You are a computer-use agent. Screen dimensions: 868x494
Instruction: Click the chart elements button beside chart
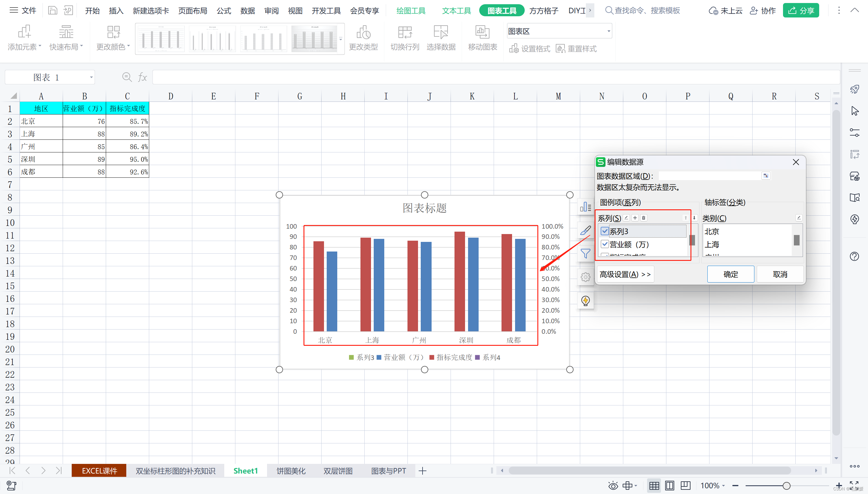coord(585,207)
